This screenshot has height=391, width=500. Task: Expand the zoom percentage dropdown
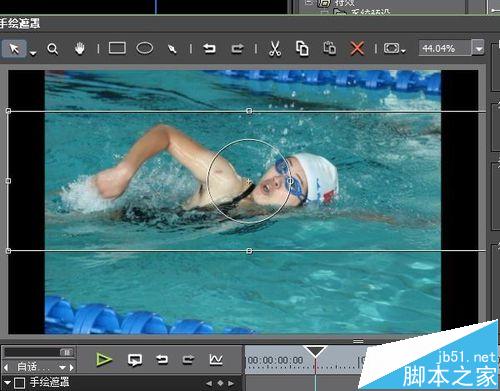coord(479,49)
